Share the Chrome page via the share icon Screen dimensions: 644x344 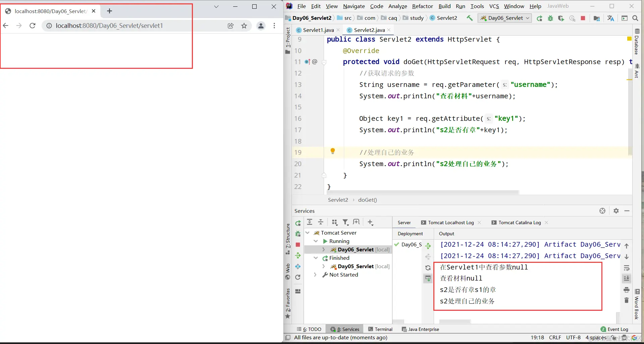click(230, 26)
